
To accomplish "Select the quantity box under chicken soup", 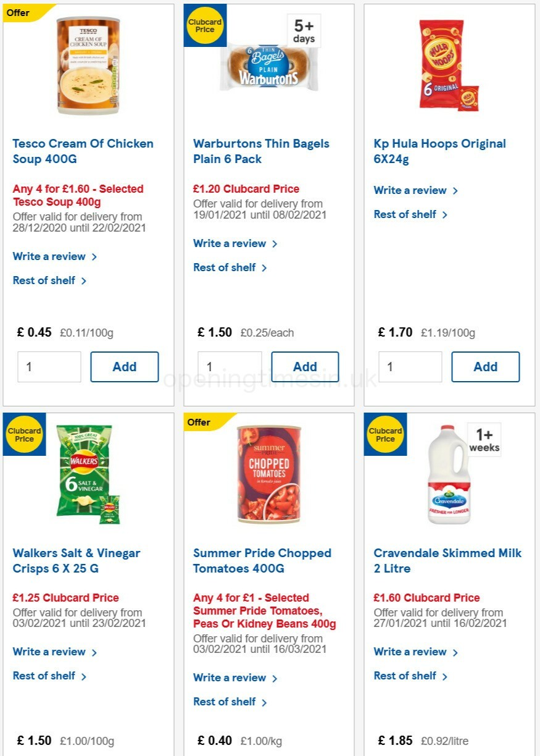I will [x=49, y=366].
